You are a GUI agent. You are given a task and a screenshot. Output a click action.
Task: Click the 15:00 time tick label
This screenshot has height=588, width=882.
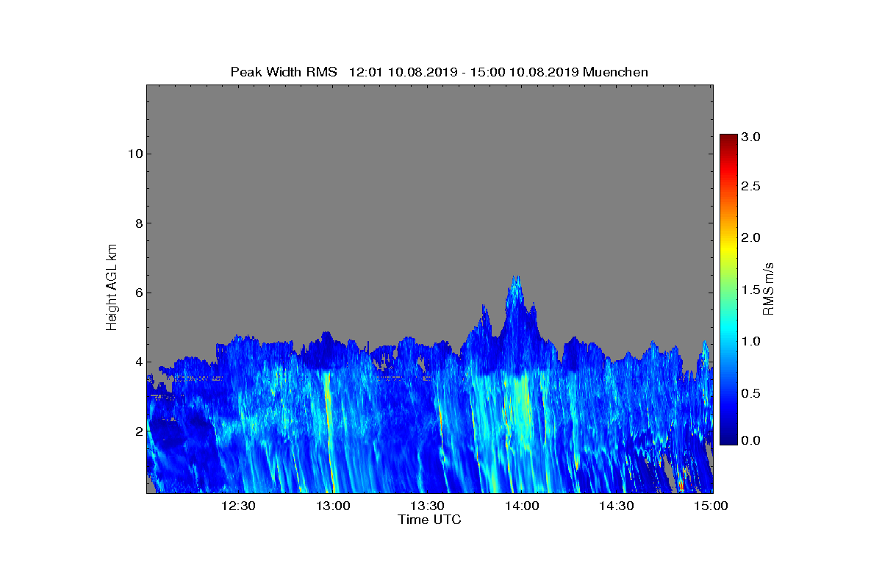pos(711,506)
